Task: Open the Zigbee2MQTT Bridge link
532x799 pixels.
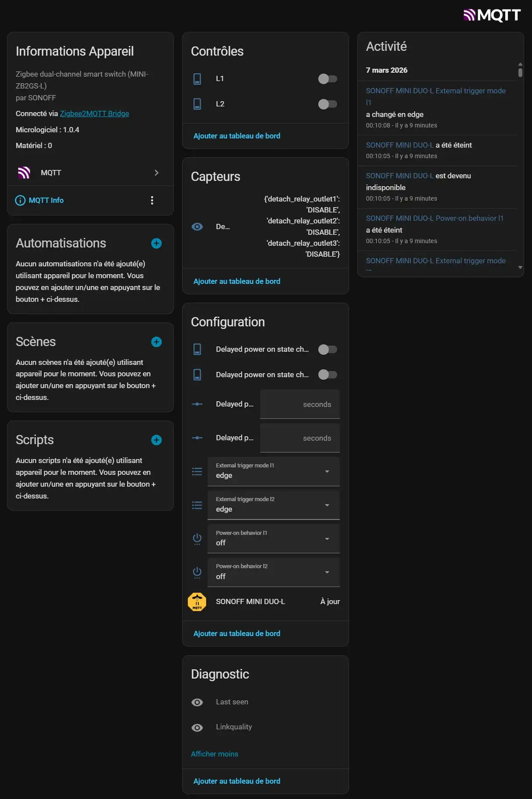Action: pyautogui.click(x=95, y=114)
